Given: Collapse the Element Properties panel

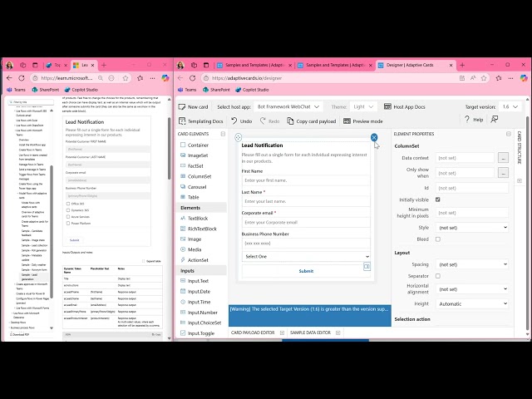Looking at the screenshot, I should pyautogui.click(x=508, y=134).
